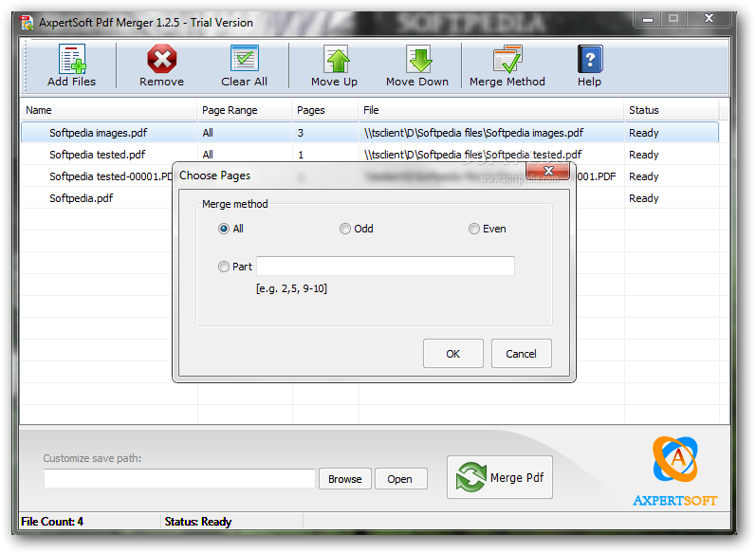
Task: Close the AxpertSoft Pdf Merger window
Action: (709, 18)
